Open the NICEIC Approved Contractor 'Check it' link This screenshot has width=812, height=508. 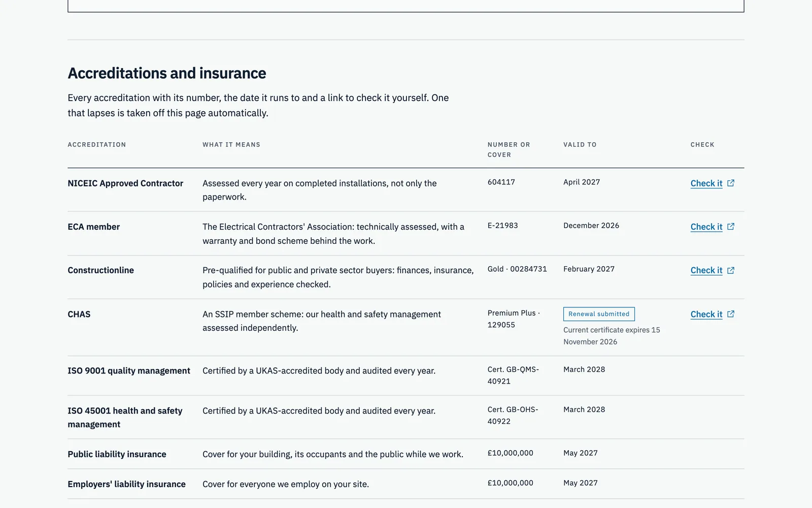[x=712, y=183]
